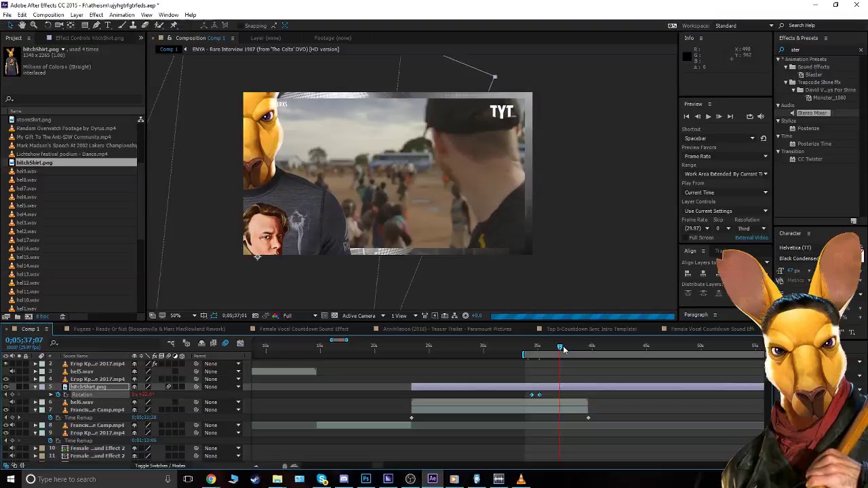This screenshot has height=488, width=868.
Task: Select the Eraser tool
Action: [145, 25]
